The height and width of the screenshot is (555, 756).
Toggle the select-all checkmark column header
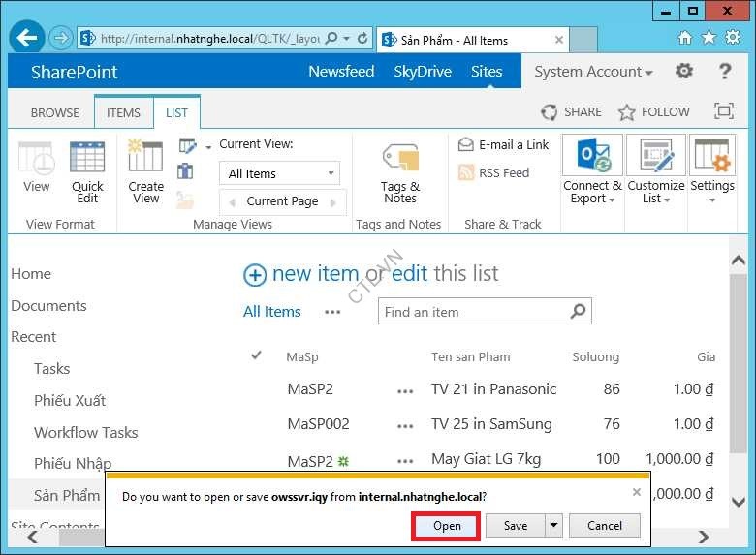[x=257, y=355]
